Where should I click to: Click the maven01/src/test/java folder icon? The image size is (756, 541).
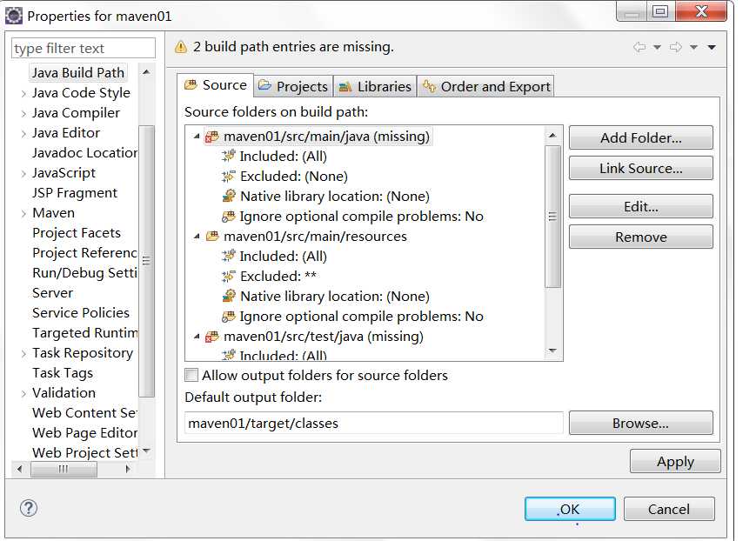pos(211,337)
